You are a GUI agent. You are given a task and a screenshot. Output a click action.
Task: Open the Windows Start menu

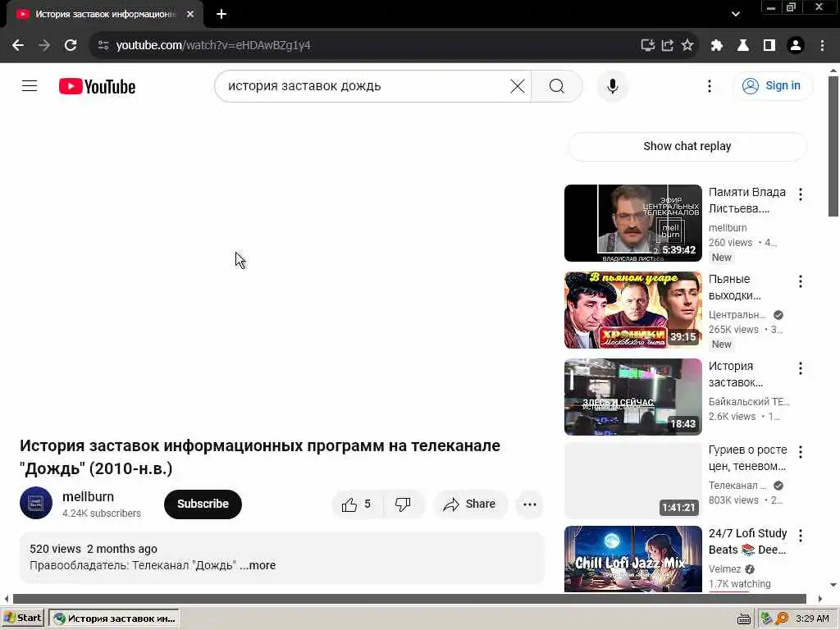pyautogui.click(x=23, y=619)
